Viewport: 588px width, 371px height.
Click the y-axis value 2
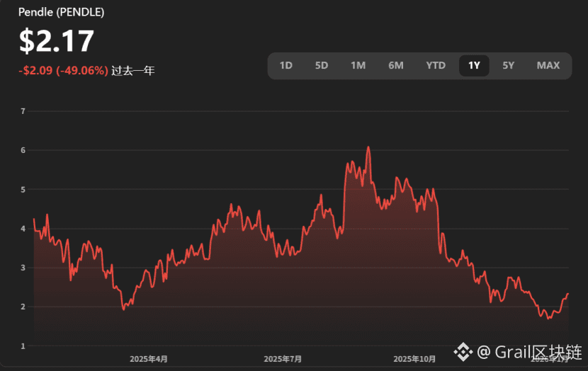(23, 307)
